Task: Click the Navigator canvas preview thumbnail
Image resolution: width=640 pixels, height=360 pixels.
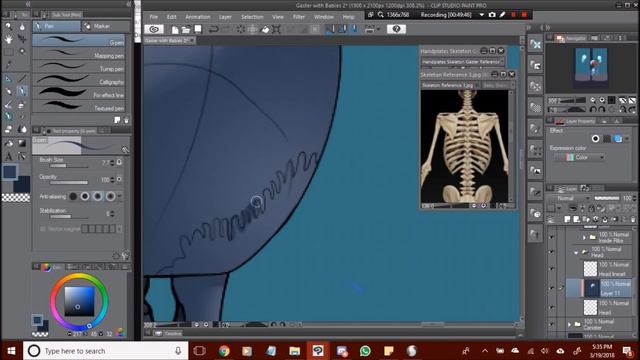Action: pyautogui.click(x=591, y=68)
